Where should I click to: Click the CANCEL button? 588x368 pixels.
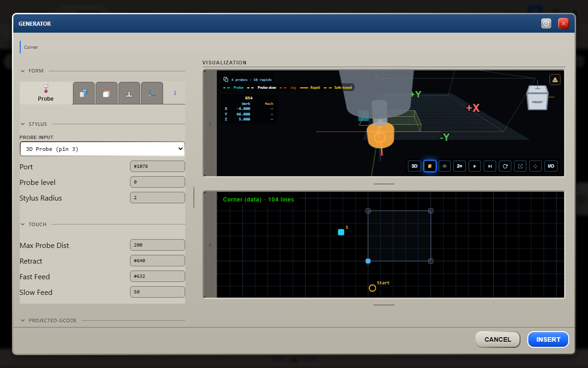click(498, 339)
